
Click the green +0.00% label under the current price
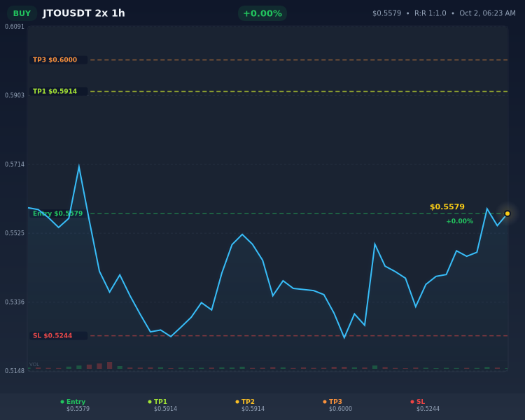pos(460,221)
